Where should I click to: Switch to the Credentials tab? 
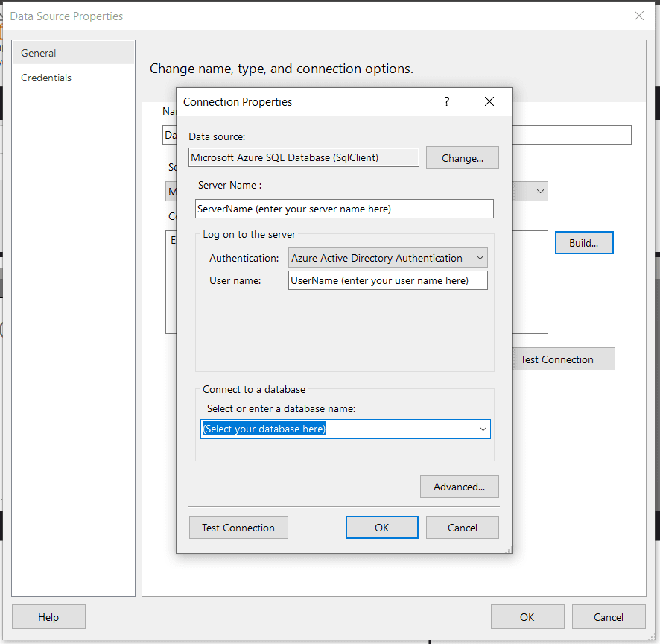74,78
